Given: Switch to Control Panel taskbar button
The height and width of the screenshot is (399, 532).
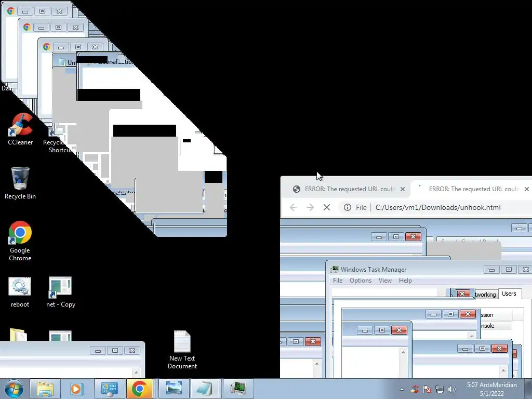Looking at the screenshot, I should (x=109, y=389).
